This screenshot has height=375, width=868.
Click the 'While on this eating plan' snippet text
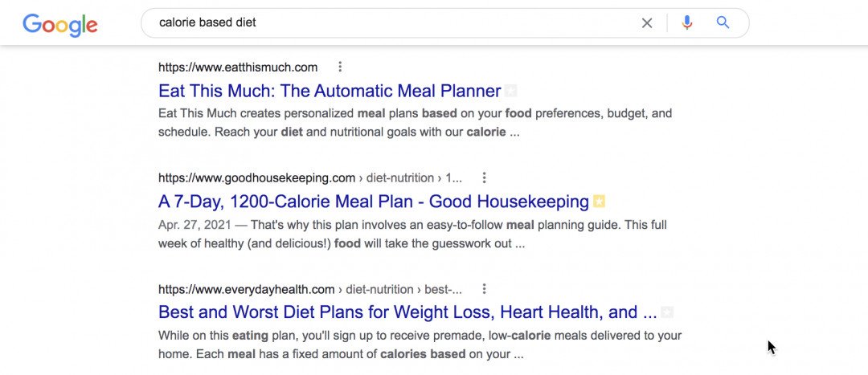pos(420,344)
